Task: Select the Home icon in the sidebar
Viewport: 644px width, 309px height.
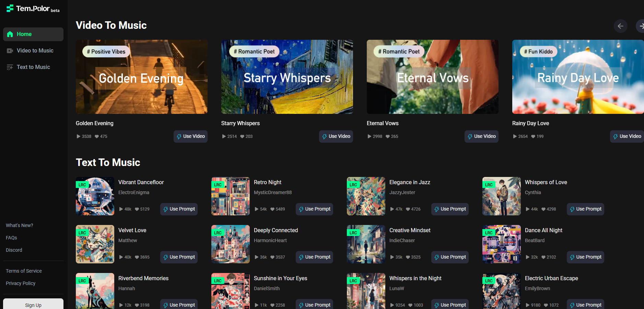Action: coord(10,34)
